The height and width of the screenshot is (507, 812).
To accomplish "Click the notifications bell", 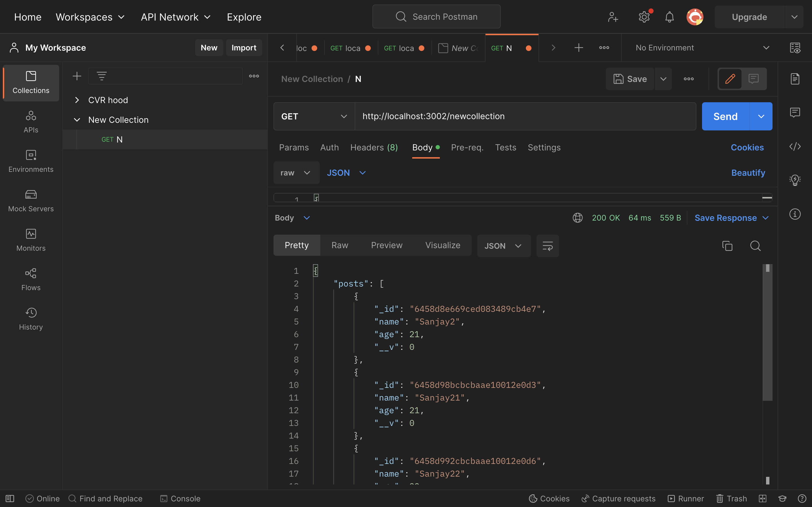I will coord(669,17).
